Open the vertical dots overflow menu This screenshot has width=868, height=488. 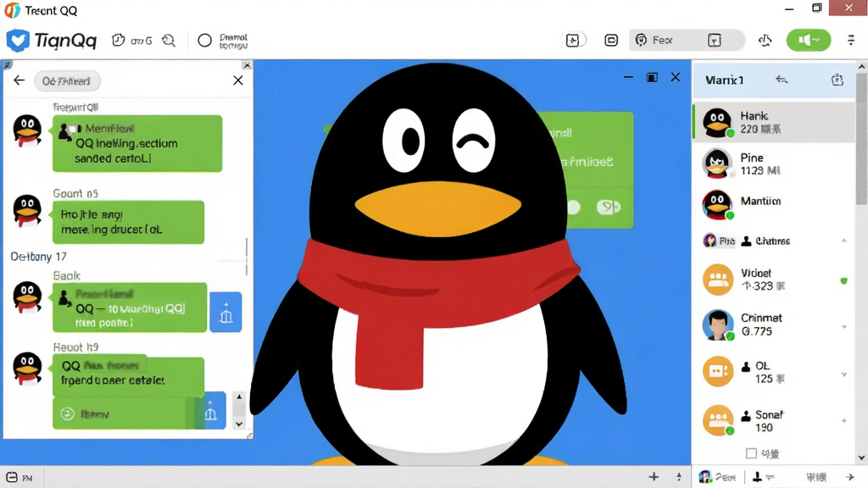tap(851, 40)
